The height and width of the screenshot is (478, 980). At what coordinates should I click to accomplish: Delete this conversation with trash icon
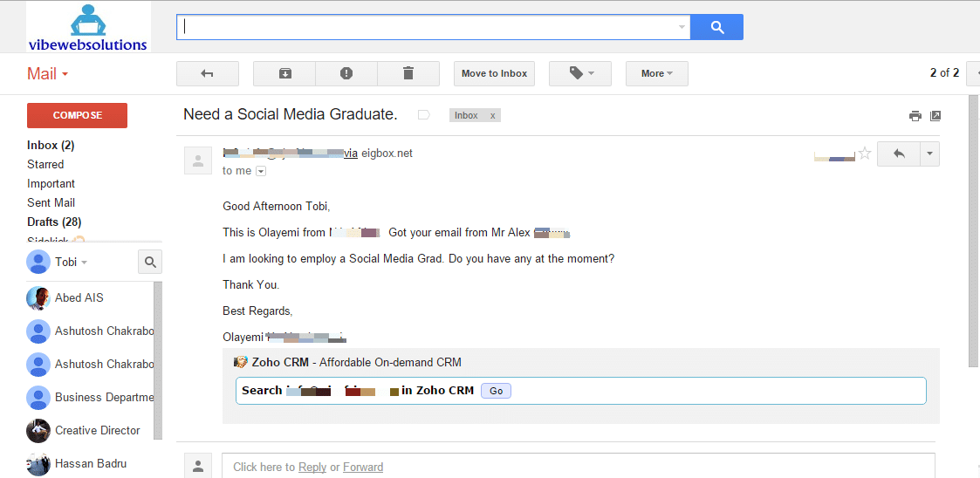408,73
